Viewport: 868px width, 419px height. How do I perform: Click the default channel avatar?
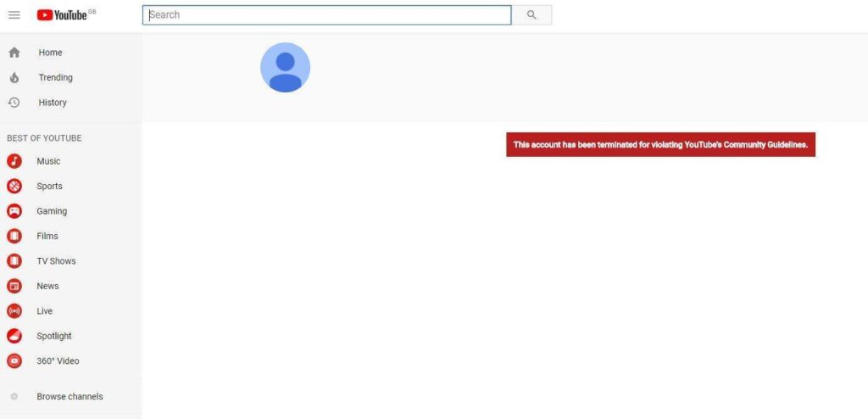coord(285,68)
